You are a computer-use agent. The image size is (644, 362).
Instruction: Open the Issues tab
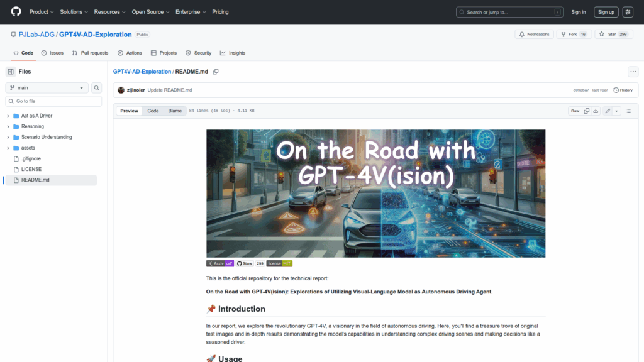click(52, 53)
